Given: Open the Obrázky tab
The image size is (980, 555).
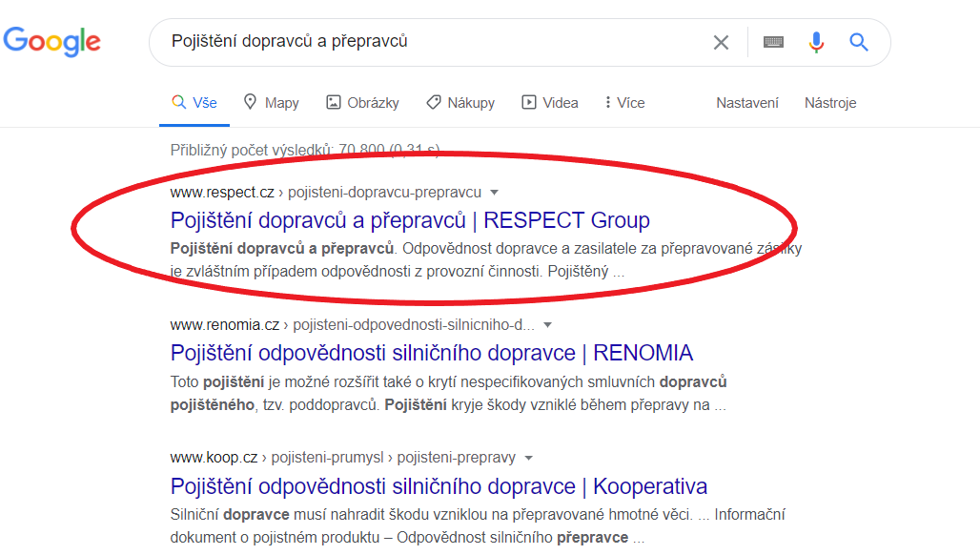Looking at the screenshot, I should pos(362,102).
